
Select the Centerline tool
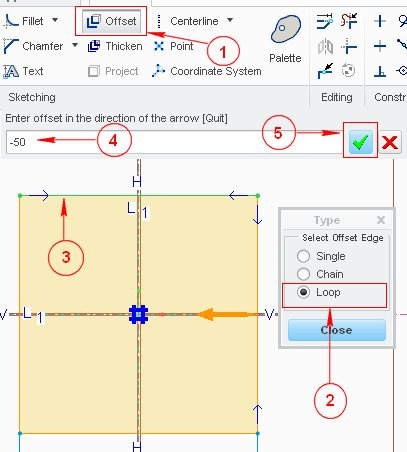[188, 21]
